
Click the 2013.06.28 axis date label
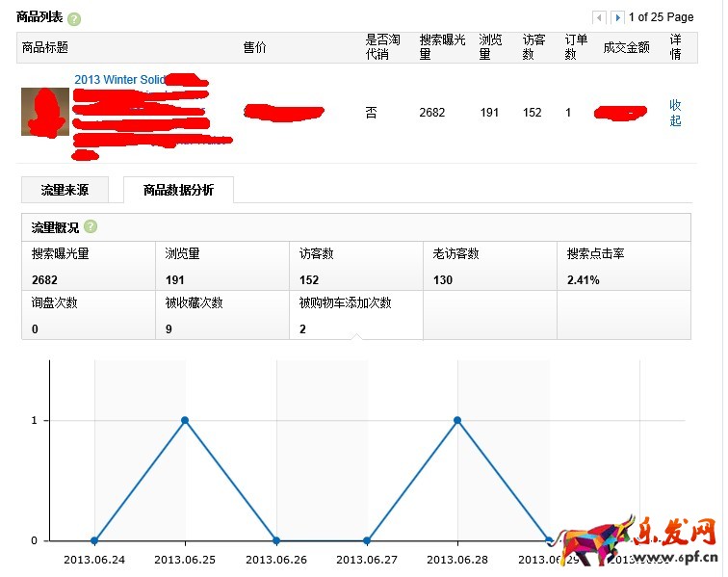click(457, 560)
